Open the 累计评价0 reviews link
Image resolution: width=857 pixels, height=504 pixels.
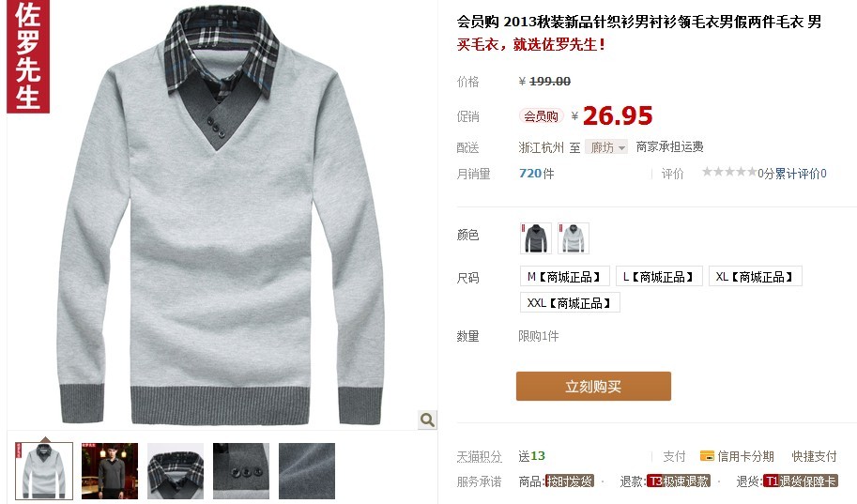(x=801, y=174)
